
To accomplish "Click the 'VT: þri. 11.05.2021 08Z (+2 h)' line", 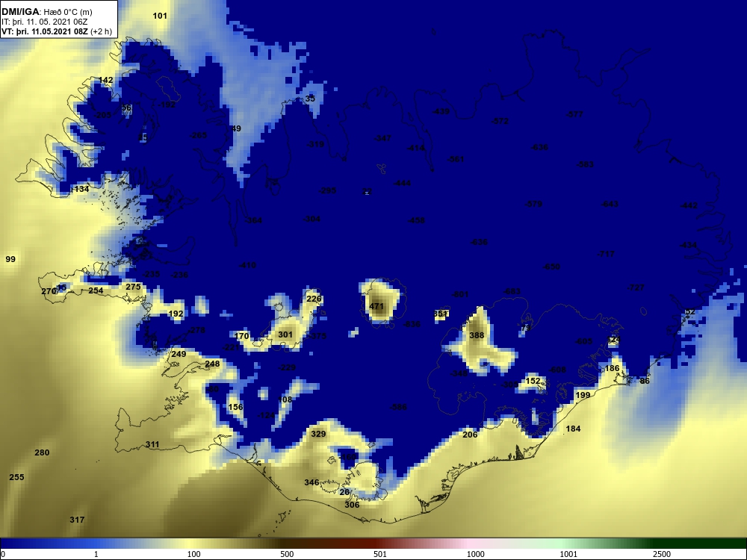I will tap(57, 31).
